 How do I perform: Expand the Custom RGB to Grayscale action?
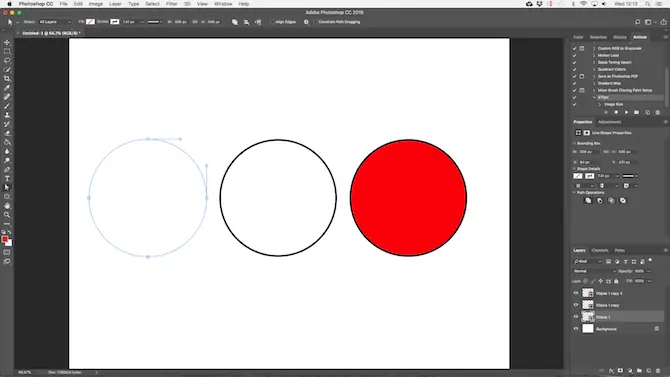click(594, 48)
